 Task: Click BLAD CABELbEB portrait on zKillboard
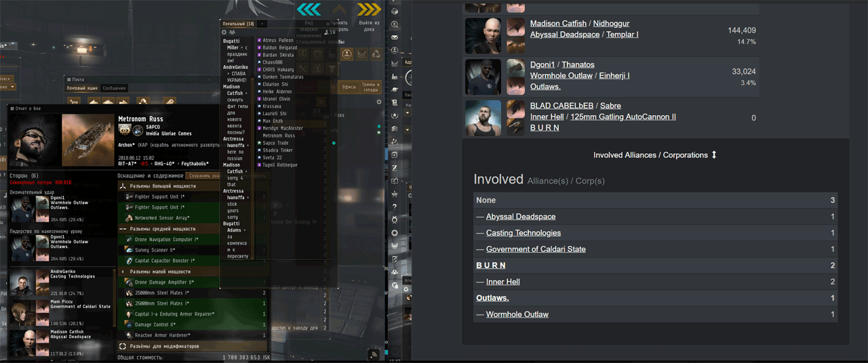pyautogui.click(x=484, y=118)
